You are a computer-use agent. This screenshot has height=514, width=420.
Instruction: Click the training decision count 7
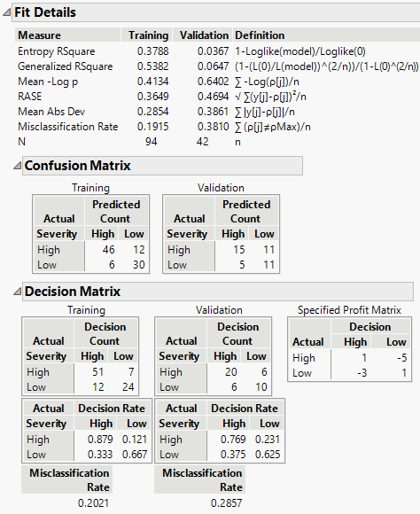[131, 372]
